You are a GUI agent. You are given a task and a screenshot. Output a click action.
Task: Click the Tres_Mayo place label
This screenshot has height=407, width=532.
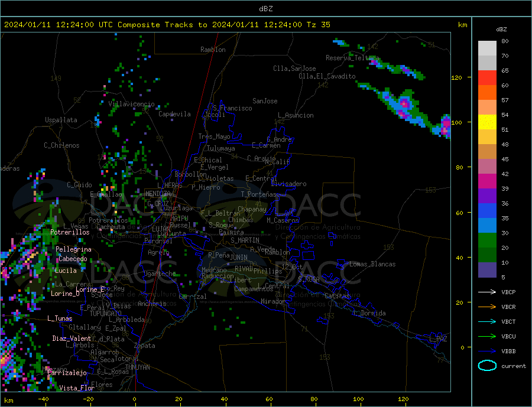(214, 136)
